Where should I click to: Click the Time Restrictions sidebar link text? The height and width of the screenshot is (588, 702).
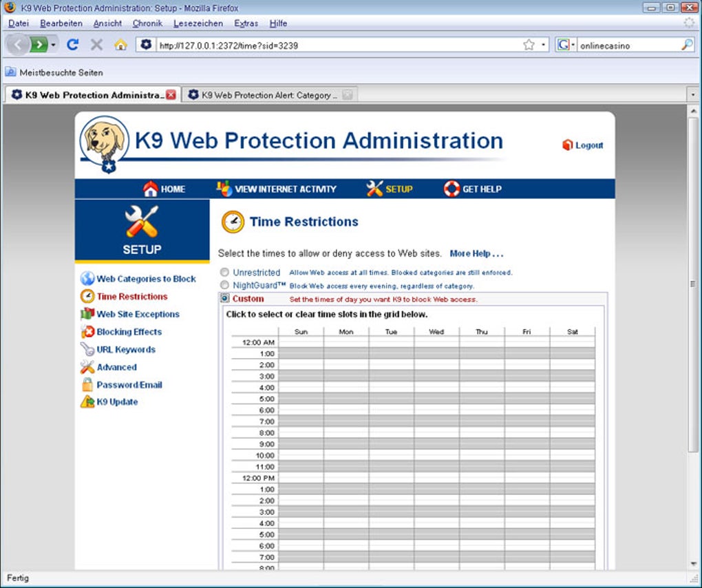pos(132,296)
